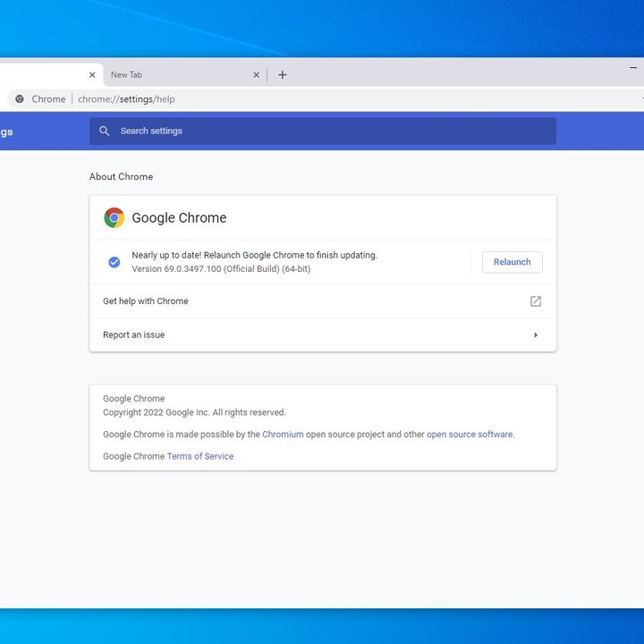Select the Get help with Chrome row text

[146, 301]
